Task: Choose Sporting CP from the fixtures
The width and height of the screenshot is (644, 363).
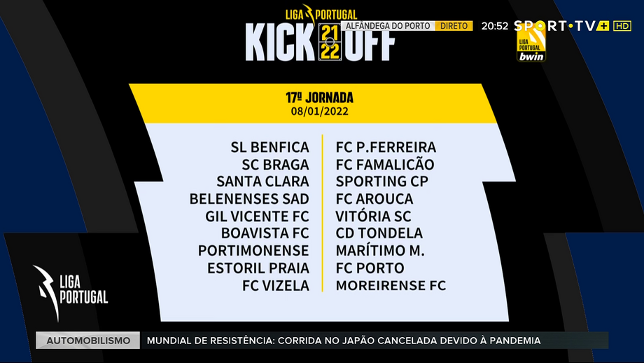Action: point(381,181)
